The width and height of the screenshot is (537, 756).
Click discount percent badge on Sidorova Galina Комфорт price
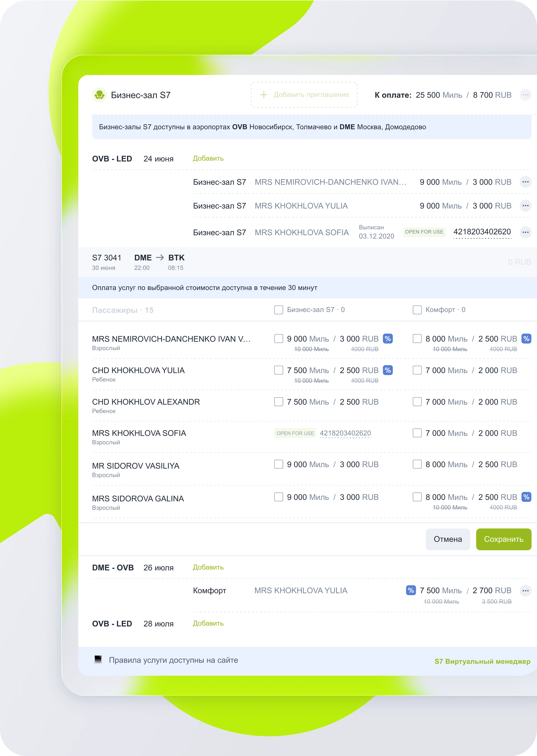click(526, 497)
